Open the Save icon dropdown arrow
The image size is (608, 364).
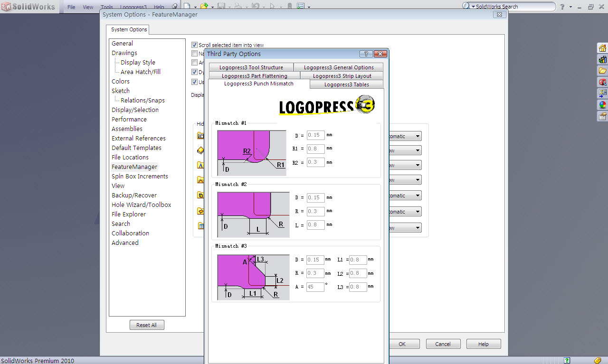point(229,7)
